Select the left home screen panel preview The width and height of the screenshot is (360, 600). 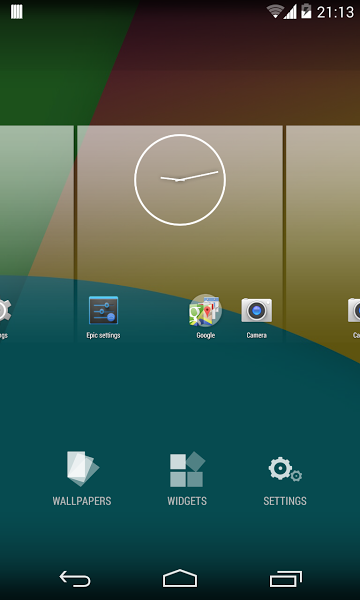tap(37, 233)
